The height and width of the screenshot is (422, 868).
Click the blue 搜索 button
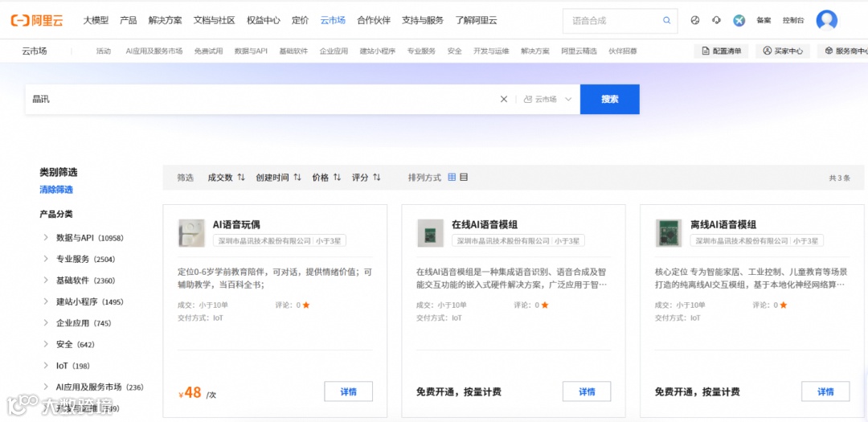point(609,99)
